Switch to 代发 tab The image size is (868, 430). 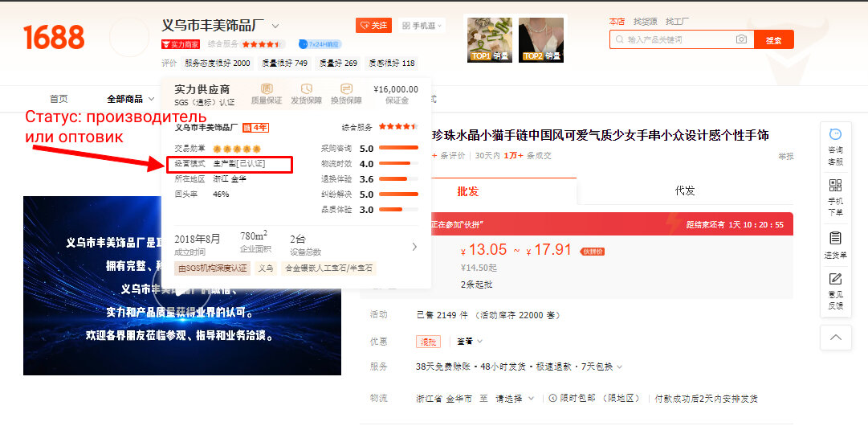click(685, 191)
